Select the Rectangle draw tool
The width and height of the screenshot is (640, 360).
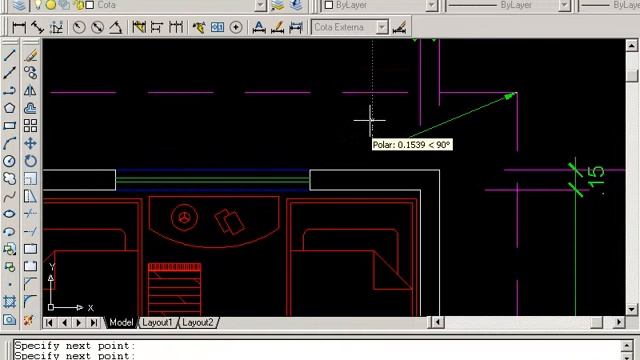(9, 126)
